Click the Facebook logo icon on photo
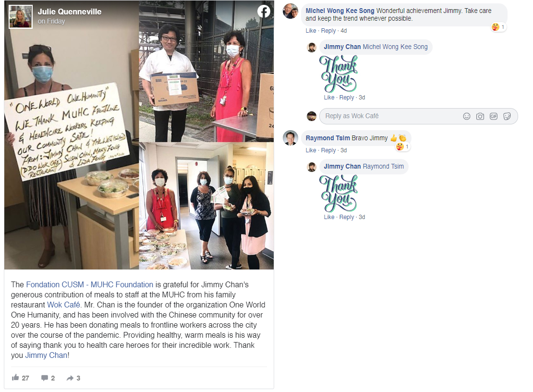This screenshot has height=392, width=533. tap(264, 12)
